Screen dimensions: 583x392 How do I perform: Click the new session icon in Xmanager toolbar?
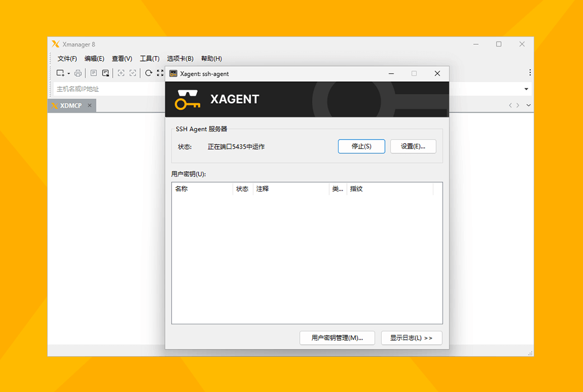pyautogui.click(x=60, y=73)
